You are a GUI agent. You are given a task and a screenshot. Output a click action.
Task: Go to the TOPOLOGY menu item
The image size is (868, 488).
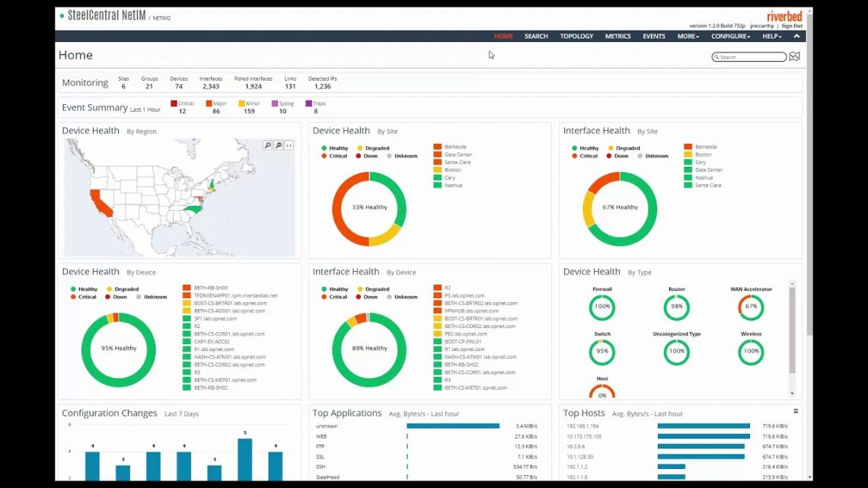(576, 36)
